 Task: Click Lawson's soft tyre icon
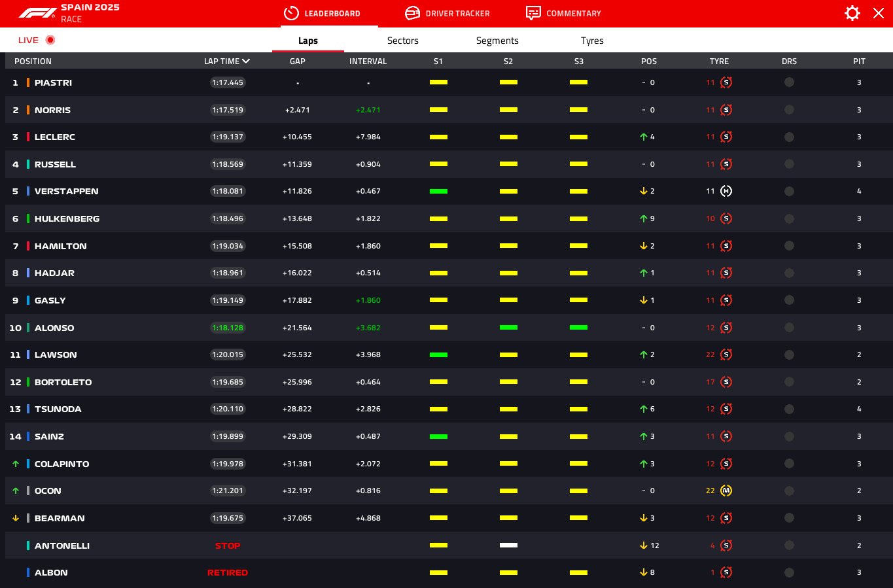pos(726,355)
